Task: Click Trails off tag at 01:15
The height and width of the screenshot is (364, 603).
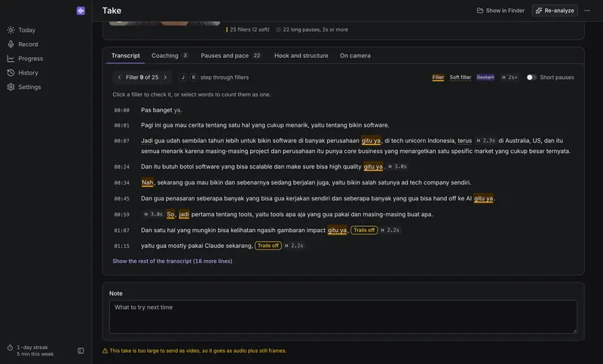Action: point(268,246)
